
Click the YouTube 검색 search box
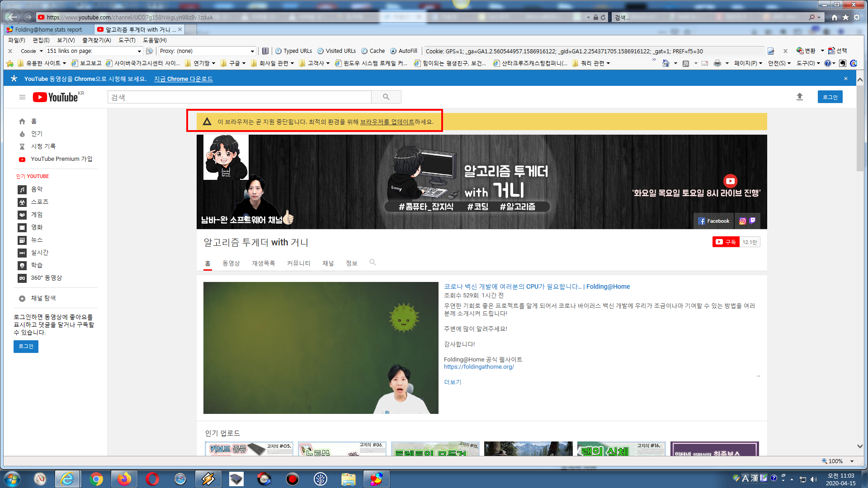pos(239,97)
